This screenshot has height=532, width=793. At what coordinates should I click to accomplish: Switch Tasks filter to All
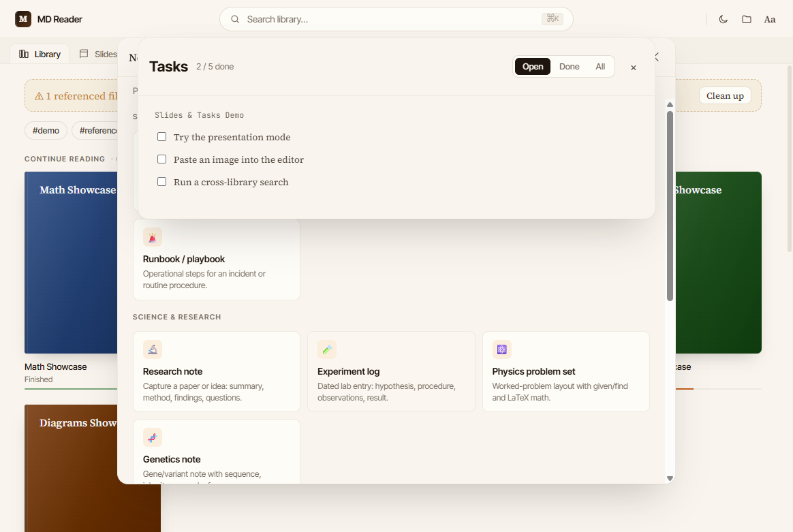click(x=600, y=67)
